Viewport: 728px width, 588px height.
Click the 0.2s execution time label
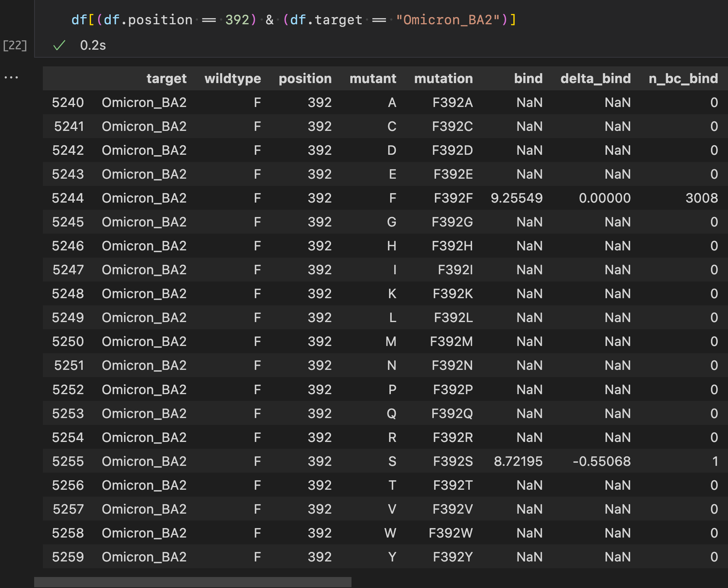[x=93, y=45]
